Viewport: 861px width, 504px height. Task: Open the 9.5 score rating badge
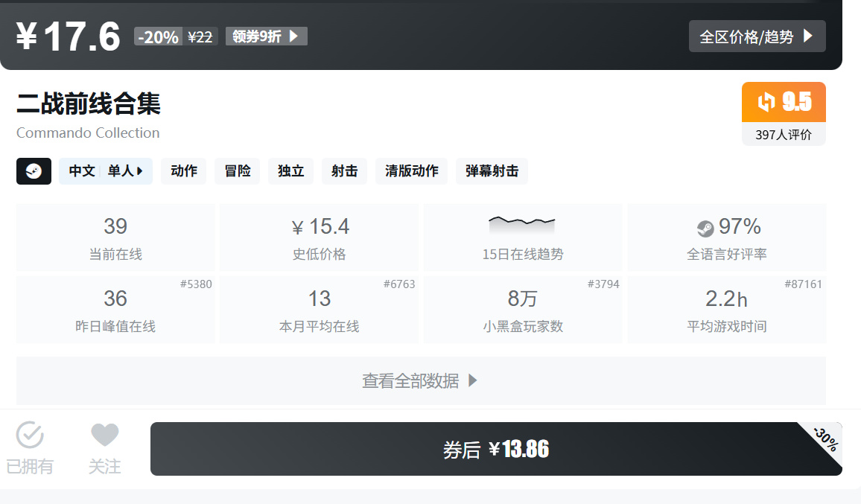(784, 102)
